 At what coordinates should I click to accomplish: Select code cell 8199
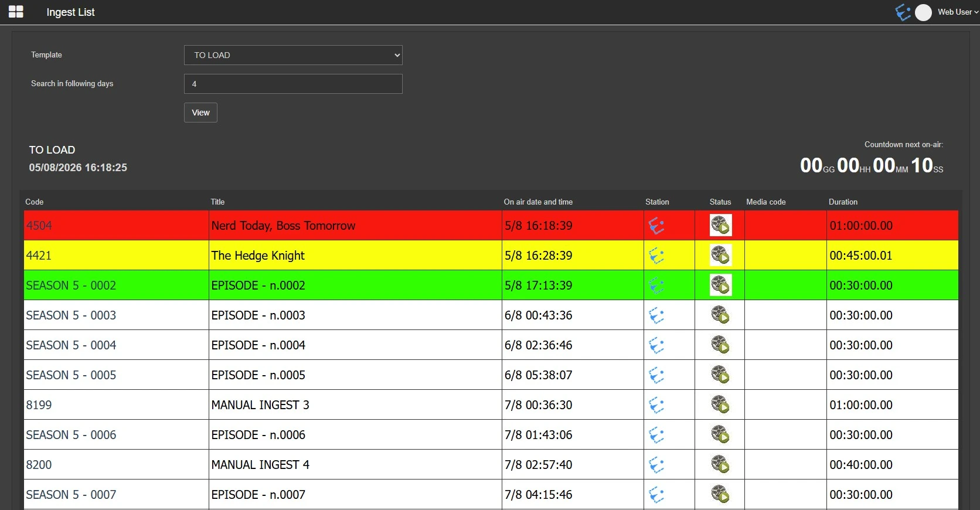click(x=116, y=405)
